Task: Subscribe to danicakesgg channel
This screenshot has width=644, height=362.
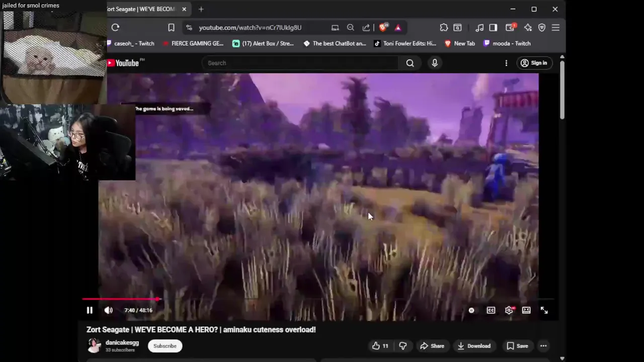Action: (x=165, y=346)
